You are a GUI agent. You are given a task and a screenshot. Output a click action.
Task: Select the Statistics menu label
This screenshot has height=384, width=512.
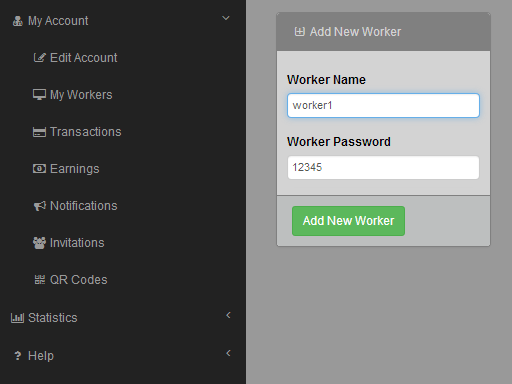pyautogui.click(x=53, y=318)
